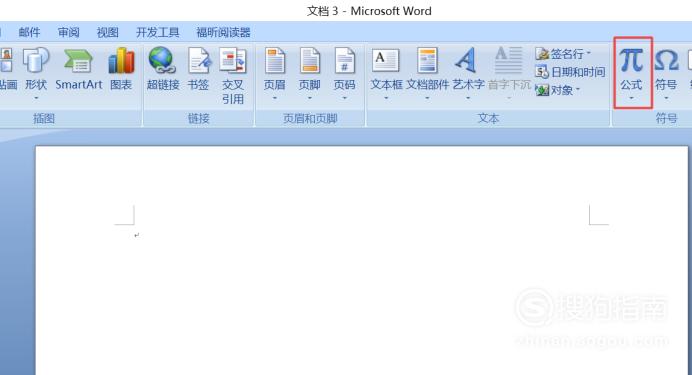The image size is (692, 375).
Task: Open the Signature Line (签名行) arrow
Action: pos(588,54)
